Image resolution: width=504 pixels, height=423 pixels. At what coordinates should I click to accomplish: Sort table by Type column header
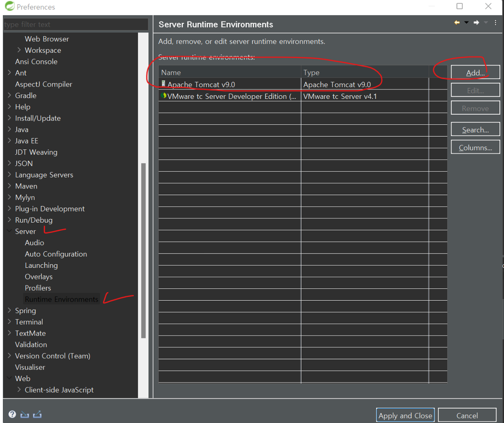365,72
